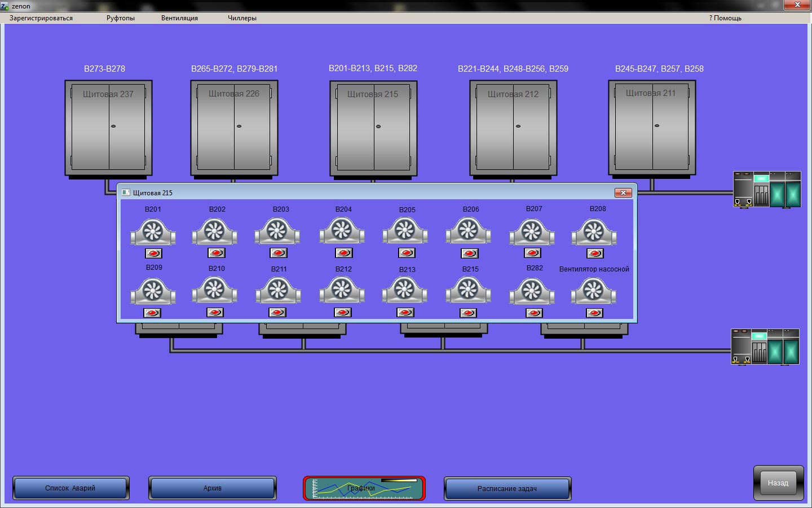The width and height of the screenshot is (812, 508).
Task: Toggle the red indicator below B282
Action: (533, 313)
